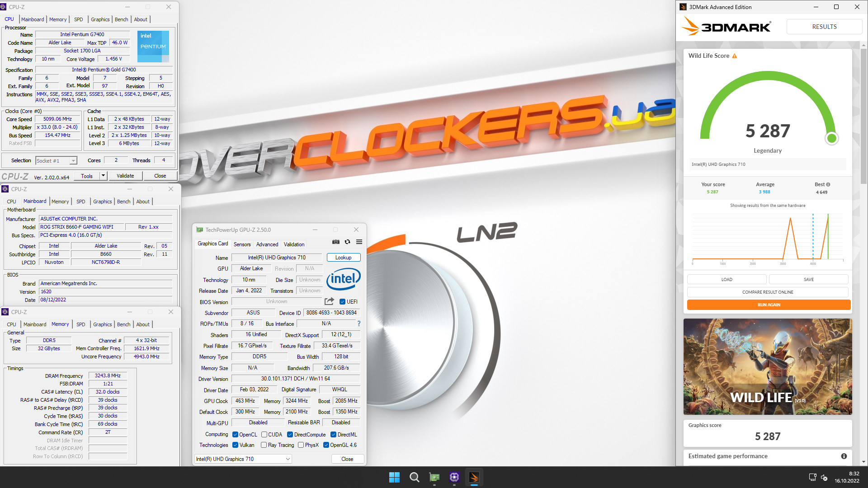Click the 3DMark title bar app icon
This screenshot has height=488, width=868.
(x=684, y=7)
